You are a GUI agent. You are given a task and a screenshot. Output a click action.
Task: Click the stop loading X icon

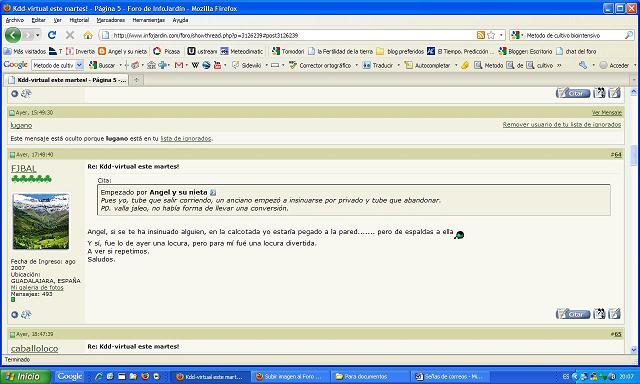[x=70, y=35]
